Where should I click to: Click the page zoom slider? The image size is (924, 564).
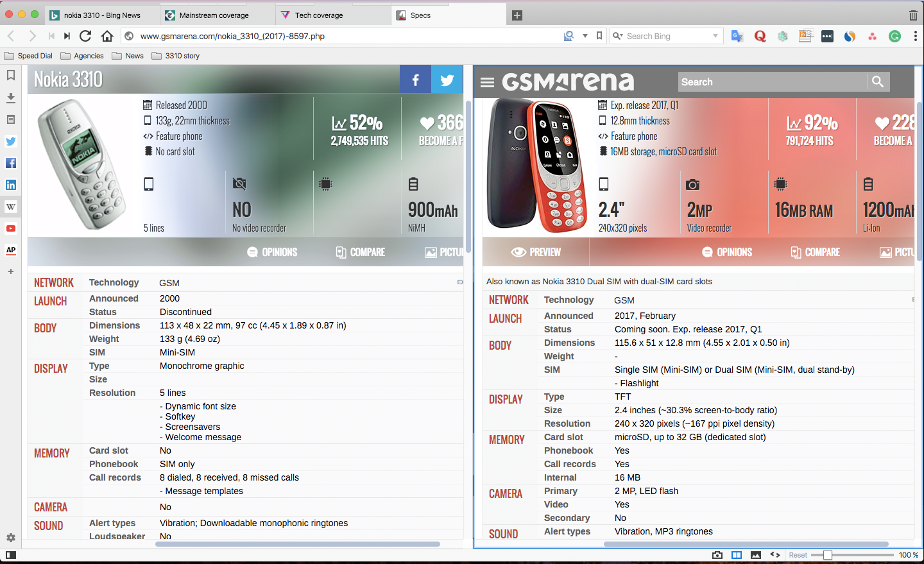(852, 555)
